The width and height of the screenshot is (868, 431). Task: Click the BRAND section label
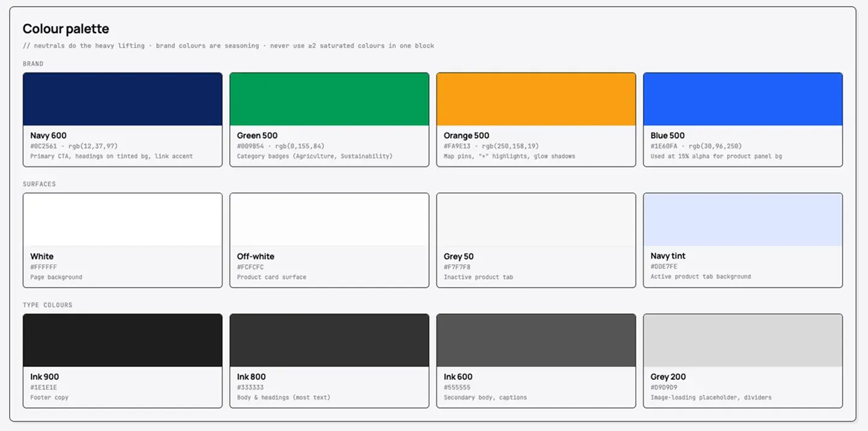point(33,64)
